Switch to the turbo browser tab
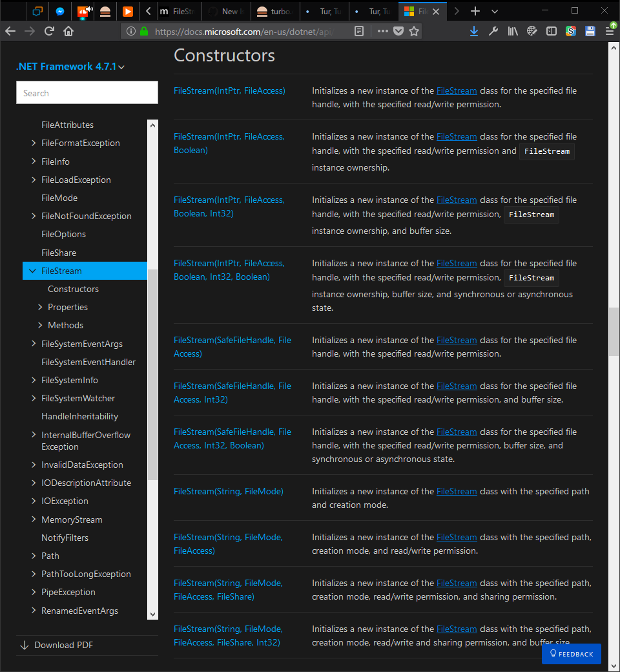620x672 pixels. [276, 11]
